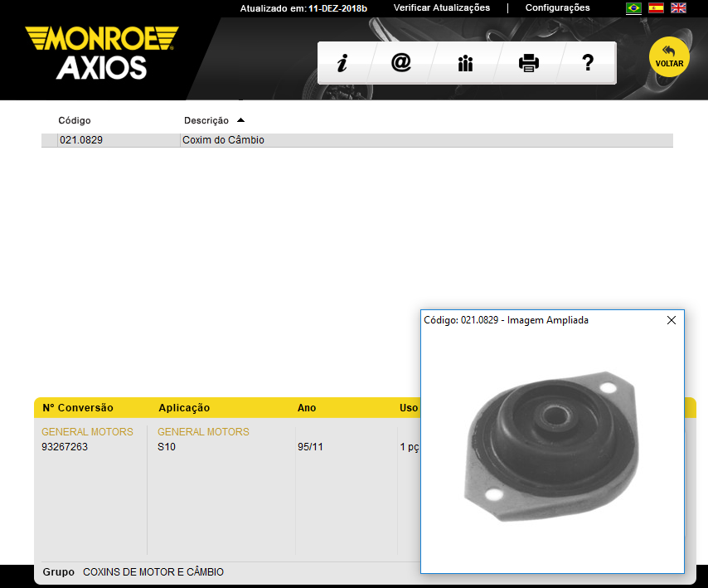Open the email contact (@) icon
This screenshot has width=708, height=588.
tap(401, 63)
